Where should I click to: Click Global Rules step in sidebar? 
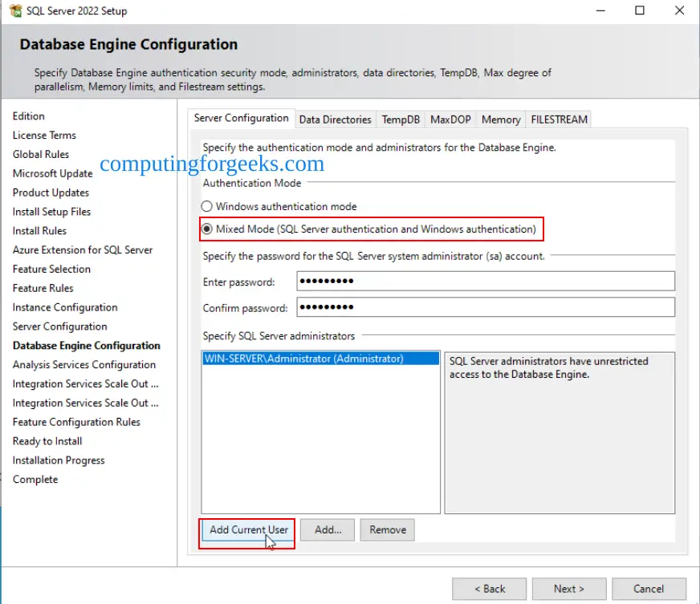(41, 154)
